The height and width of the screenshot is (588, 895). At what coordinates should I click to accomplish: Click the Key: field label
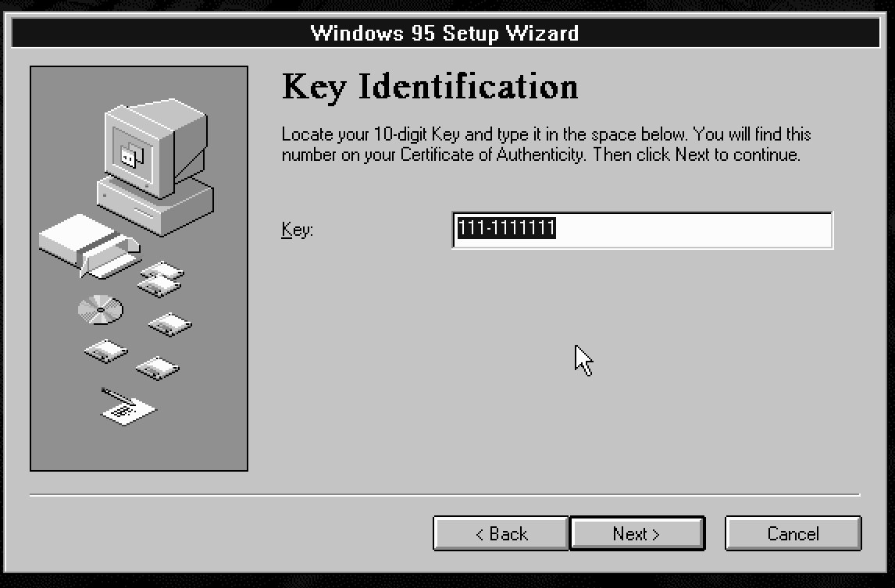pyautogui.click(x=298, y=230)
